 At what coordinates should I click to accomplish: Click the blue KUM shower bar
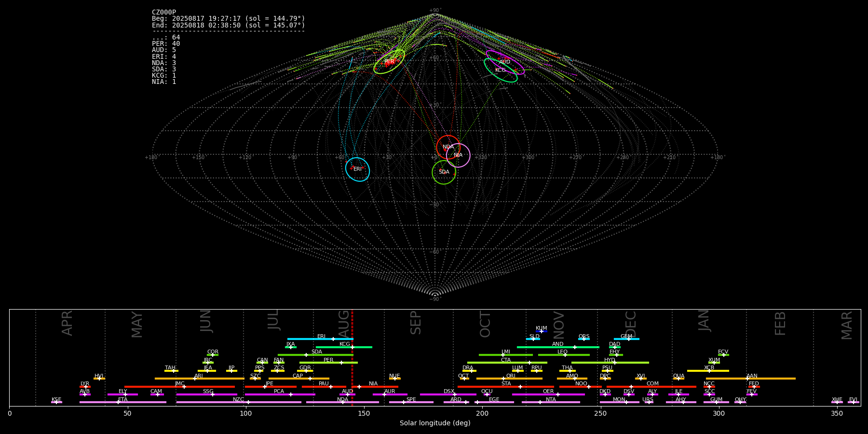[542, 331]
